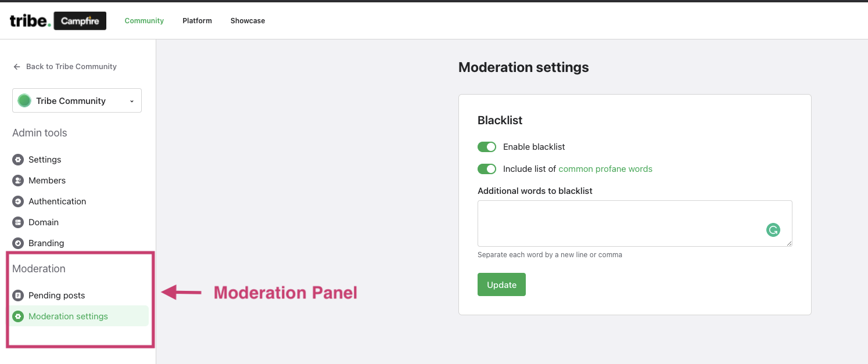This screenshot has width=868, height=364.
Task: Click the Members people icon
Action: pos(18,181)
